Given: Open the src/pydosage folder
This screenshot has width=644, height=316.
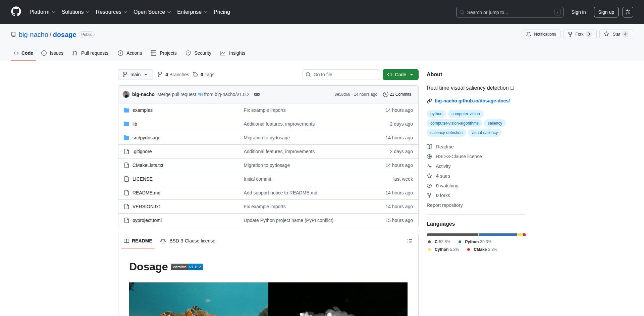Looking at the screenshot, I should coord(146,138).
